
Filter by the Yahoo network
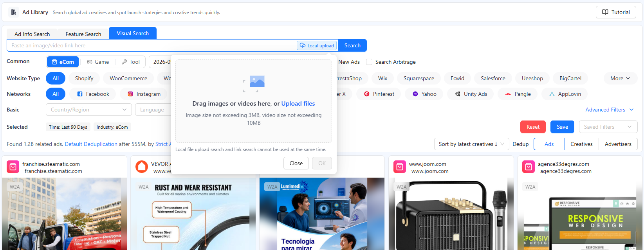coord(424,94)
